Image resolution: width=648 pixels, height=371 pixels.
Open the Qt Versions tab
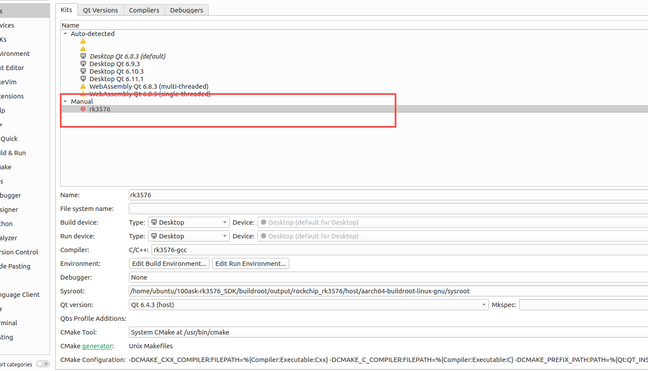tap(100, 10)
